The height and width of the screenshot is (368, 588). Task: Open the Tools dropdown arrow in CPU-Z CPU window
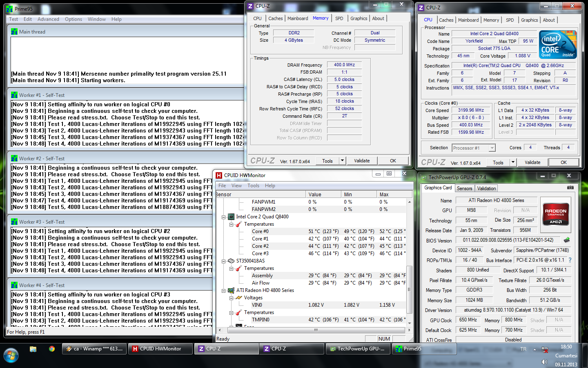pyautogui.click(x=513, y=162)
